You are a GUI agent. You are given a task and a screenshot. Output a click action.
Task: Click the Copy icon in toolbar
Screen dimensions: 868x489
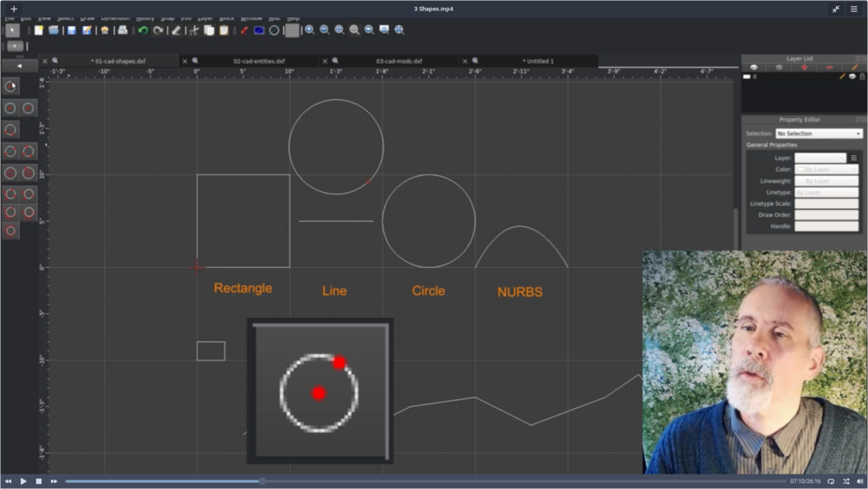[209, 30]
